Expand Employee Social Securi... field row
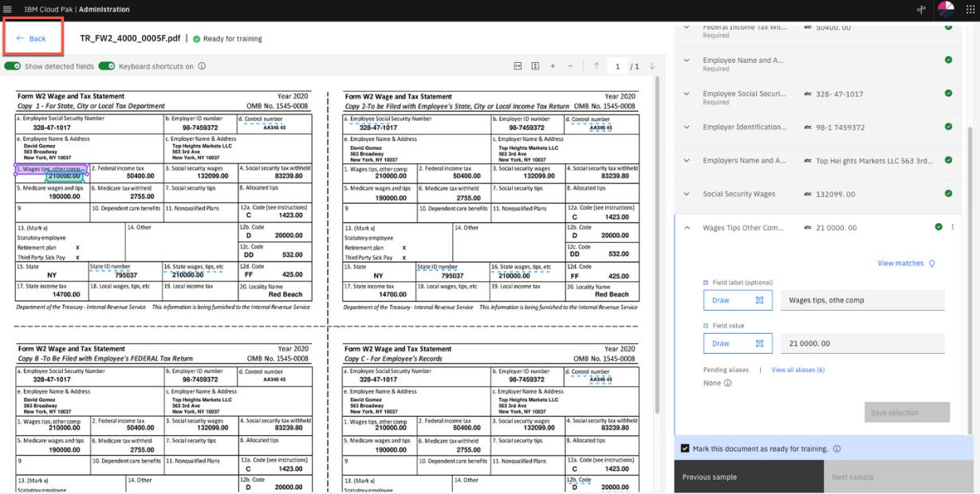The height and width of the screenshot is (494, 980). [x=687, y=93]
